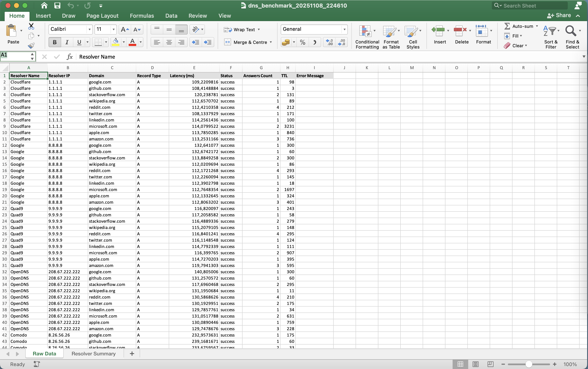The width and height of the screenshot is (588, 369).
Task: Click the Search Sheet field
Action: pyautogui.click(x=530, y=6)
